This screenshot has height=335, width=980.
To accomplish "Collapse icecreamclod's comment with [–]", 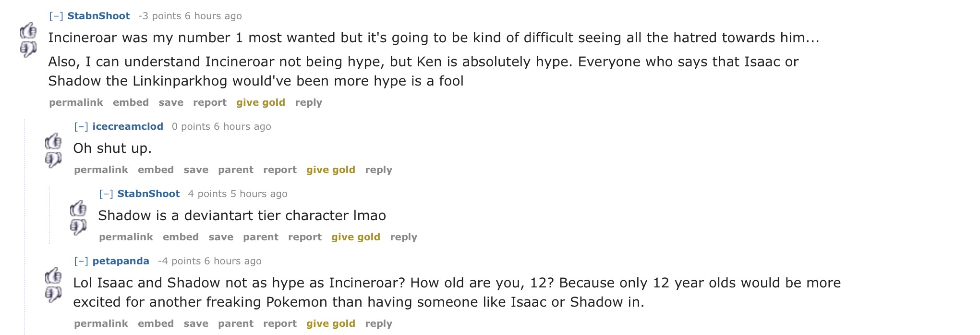I will pyautogui.click(x=81, y=126).
